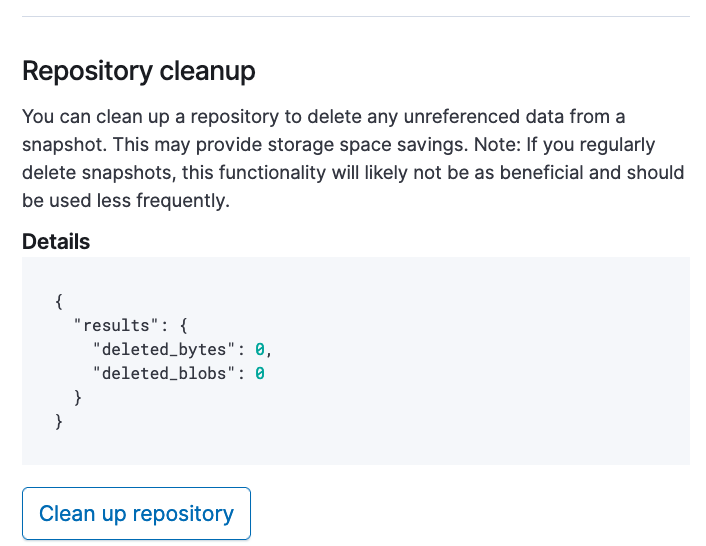Click the Details label
This screenshot has height=546, width=706.
pos(56,242)
